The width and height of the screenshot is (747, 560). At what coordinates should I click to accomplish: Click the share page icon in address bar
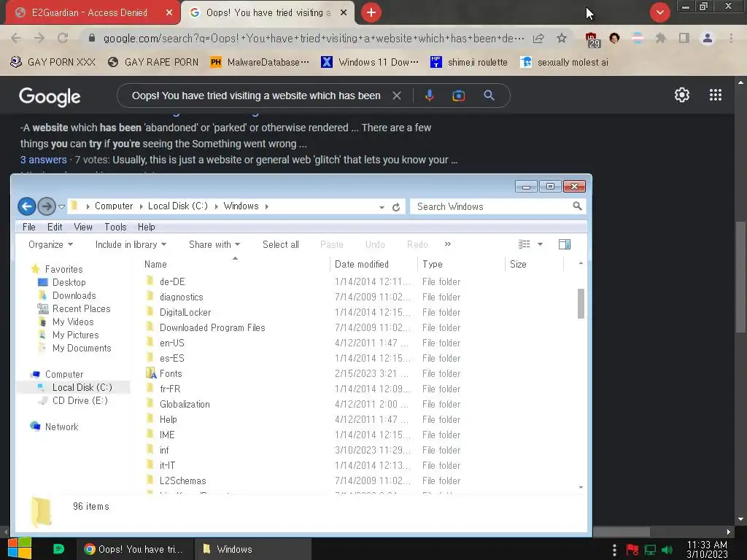(538, 38)
